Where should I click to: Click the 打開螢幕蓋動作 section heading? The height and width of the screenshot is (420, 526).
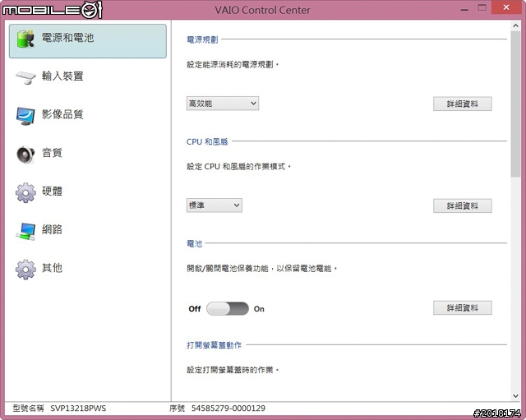(x=214, y=345)
